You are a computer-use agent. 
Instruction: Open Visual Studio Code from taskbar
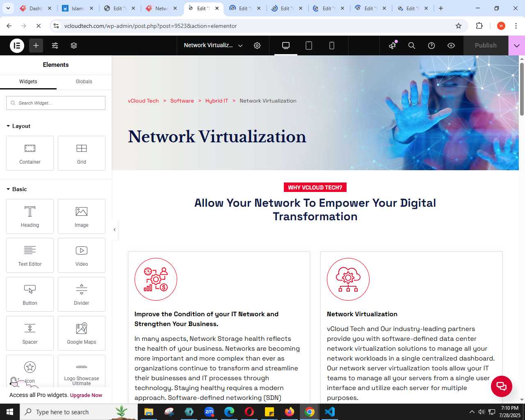coord(330,412)
